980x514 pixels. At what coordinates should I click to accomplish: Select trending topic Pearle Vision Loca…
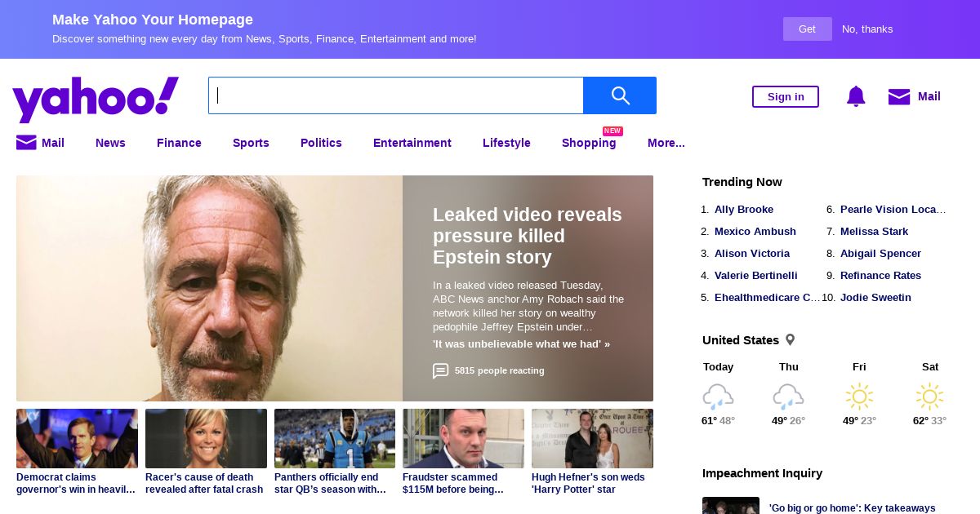click(x=893, y=209)
